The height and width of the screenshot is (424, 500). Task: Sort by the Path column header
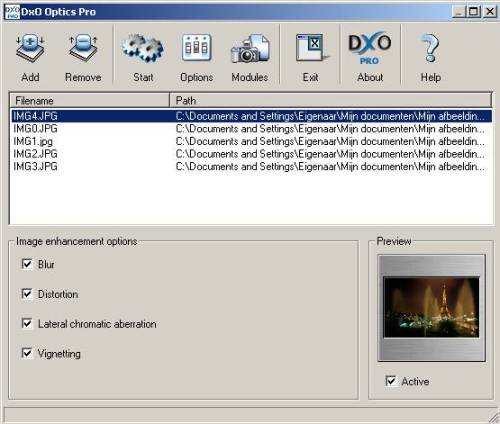[330, 100]
